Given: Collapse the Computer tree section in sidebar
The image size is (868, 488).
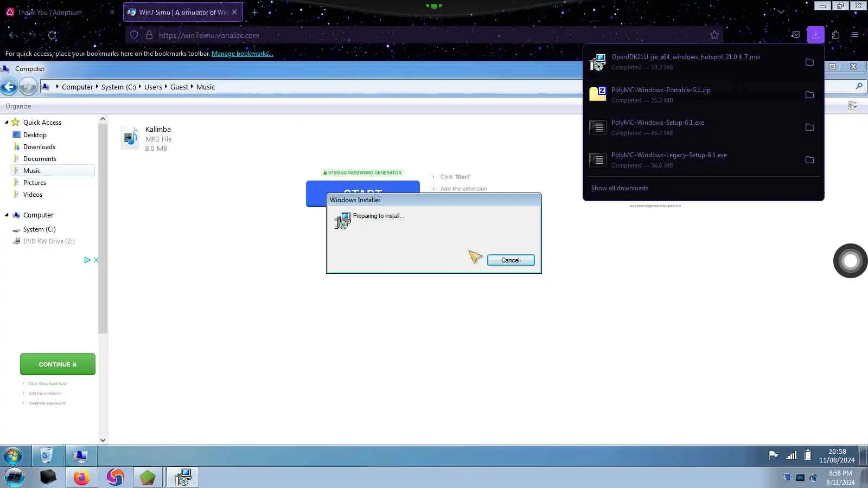Looking at the screenshot, I should (7, 215).
